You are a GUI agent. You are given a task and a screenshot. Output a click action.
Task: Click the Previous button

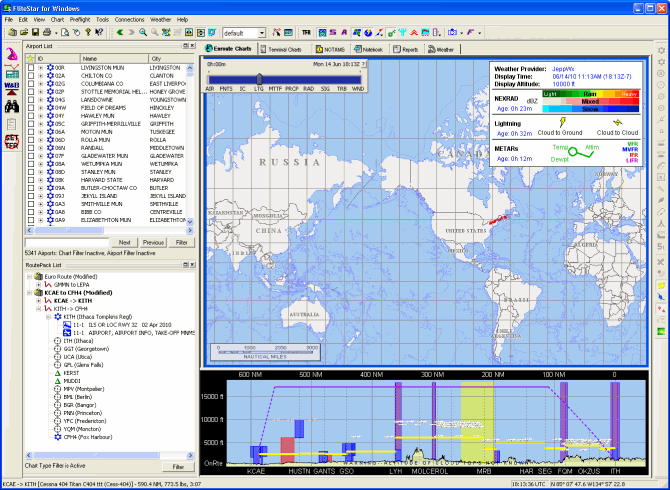coord(153,242)
